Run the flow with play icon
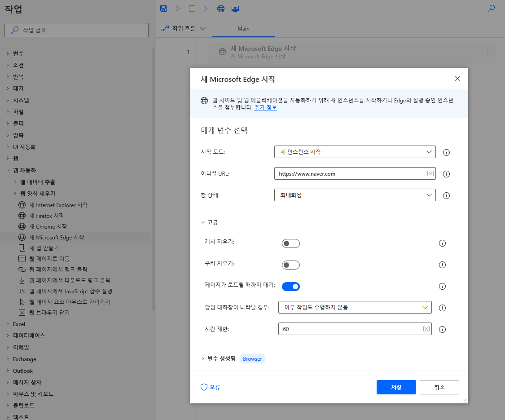Image resolution: width=505 pixels, height=420 pixels. (178, 9)
